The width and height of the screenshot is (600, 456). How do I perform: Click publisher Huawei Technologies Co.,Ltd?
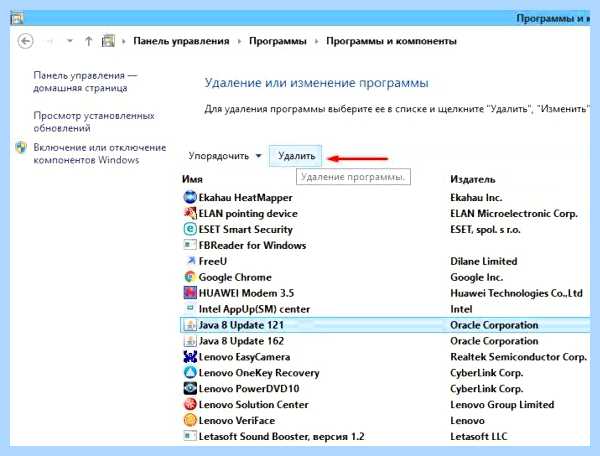(516, 293)
